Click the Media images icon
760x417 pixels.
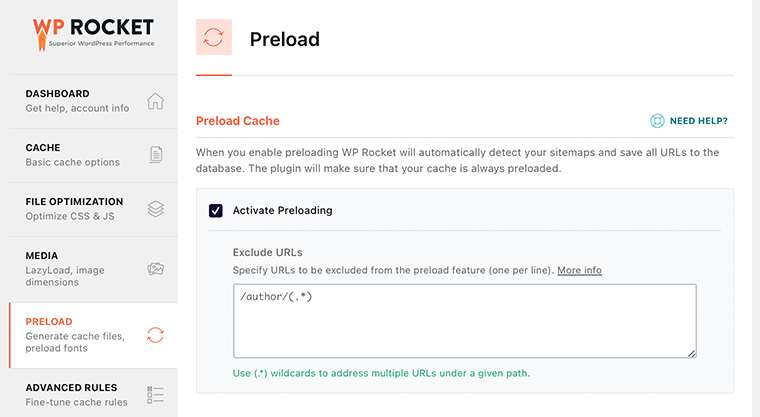click(156, 269)
